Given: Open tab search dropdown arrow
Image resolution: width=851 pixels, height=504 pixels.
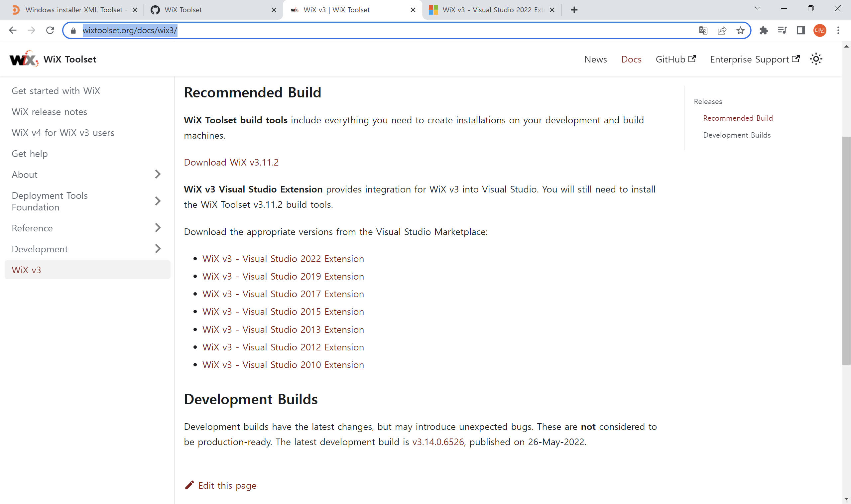Looking at the screenshot, I should [x=758, y=9].
